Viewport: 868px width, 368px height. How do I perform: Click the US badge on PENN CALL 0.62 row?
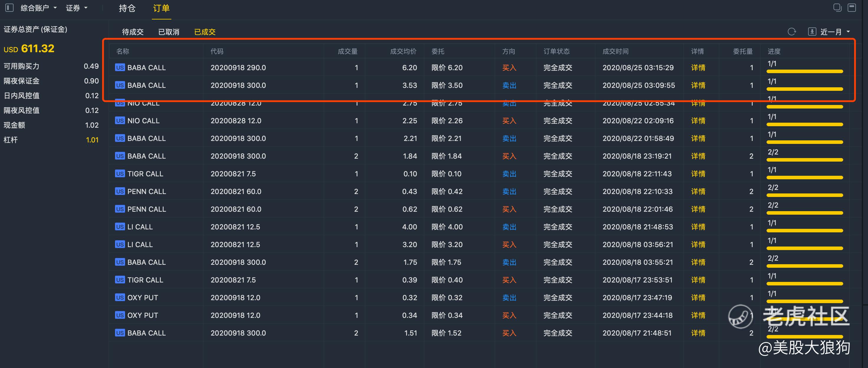pos(120,209)
